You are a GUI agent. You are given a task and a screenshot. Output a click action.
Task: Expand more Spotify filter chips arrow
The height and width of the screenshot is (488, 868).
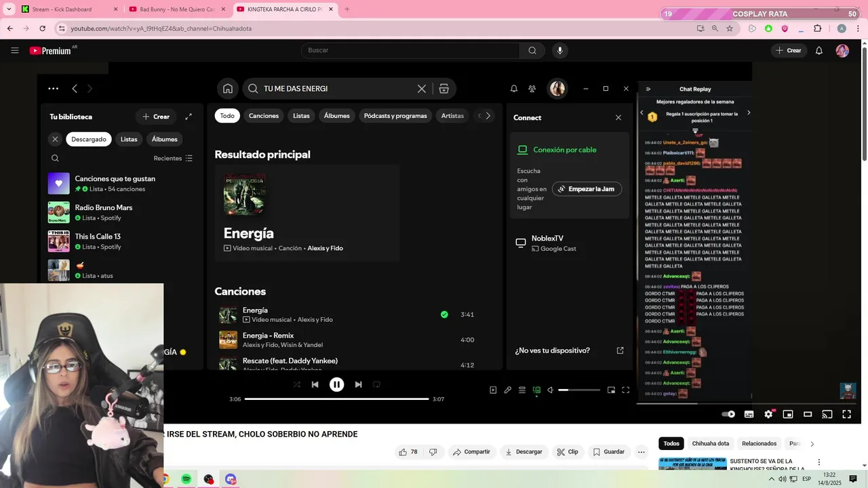pos(488,115)
